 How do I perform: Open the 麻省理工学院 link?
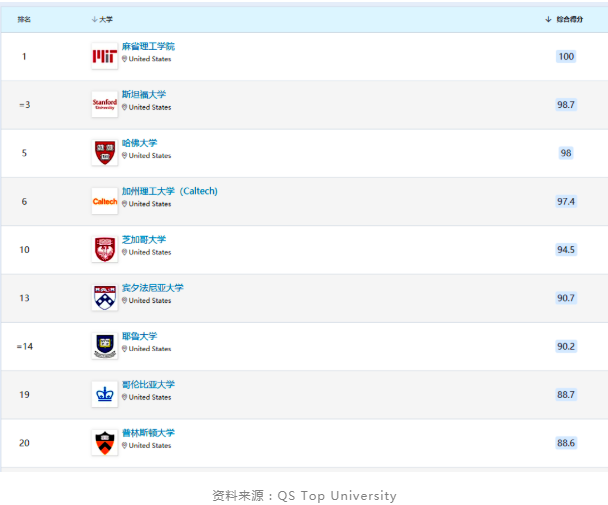pos(148,46)
